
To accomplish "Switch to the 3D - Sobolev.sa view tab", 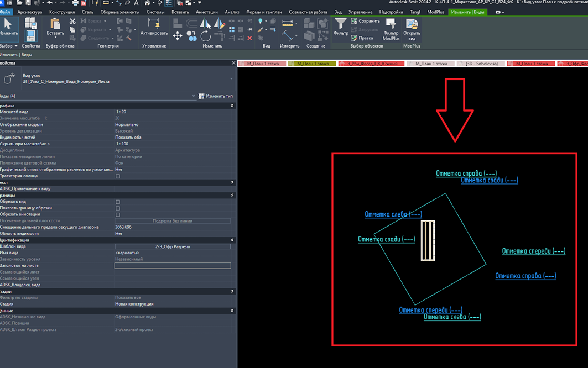I will coord(481,64).
